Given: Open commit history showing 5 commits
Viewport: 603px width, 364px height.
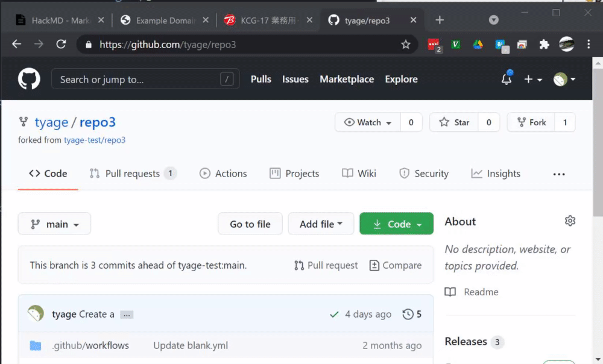Looking at the screenshot, I should pos(412,315).
